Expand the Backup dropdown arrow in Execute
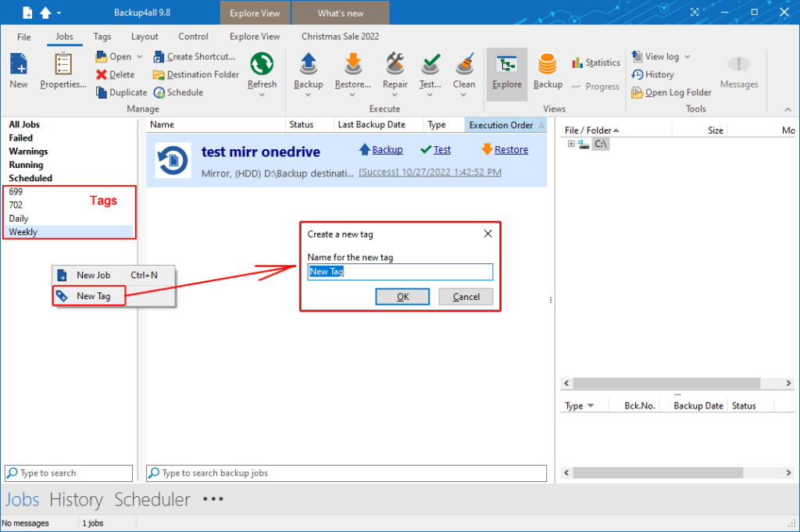Image resolution: width=800 pixels, height=532 pixels. [x=308, y=95]
